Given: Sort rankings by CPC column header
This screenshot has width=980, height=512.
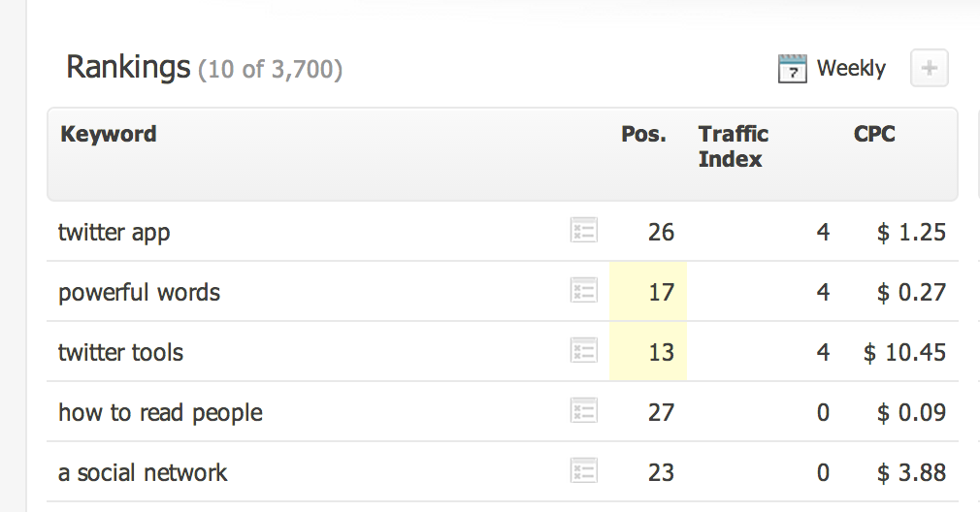Looking at the screenshot, I should [874, 134].
